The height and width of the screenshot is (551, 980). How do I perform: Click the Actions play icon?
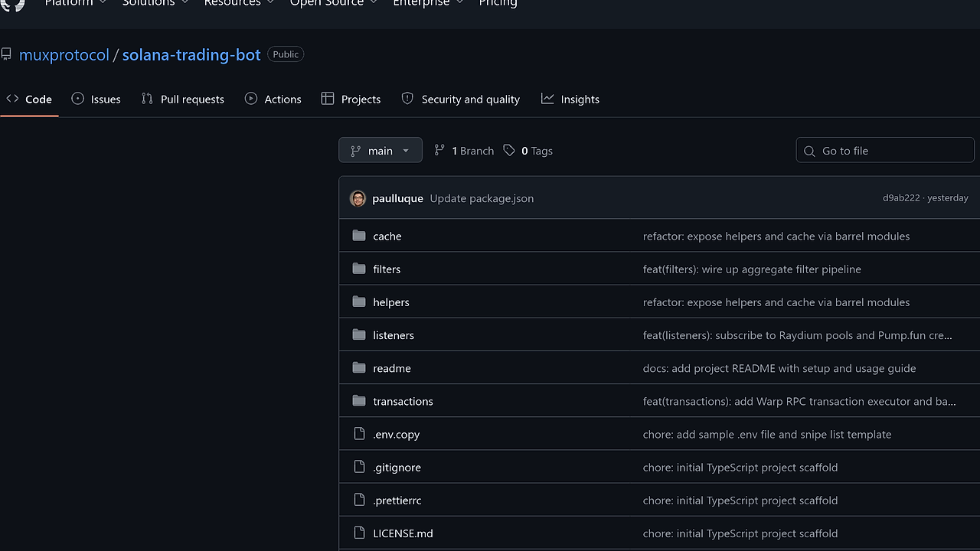tap(250, 99)
